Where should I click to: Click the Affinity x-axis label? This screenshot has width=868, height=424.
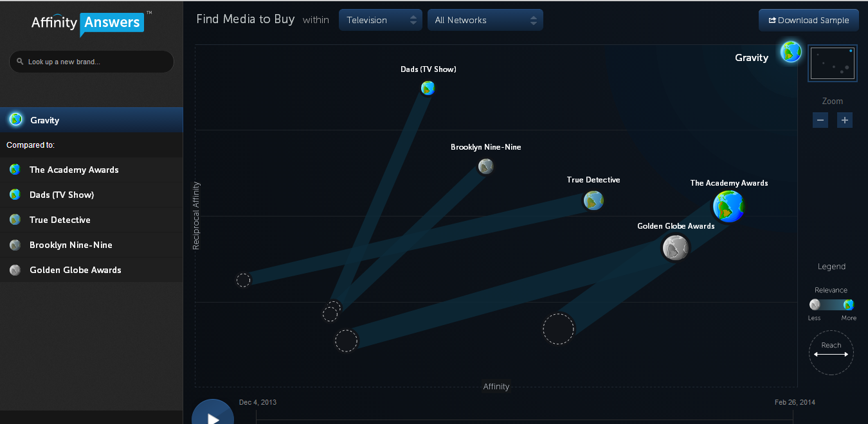496,387
